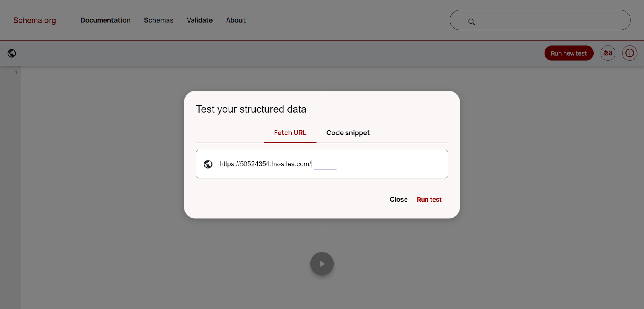Click the Schema.org home logo

(35, 20)
